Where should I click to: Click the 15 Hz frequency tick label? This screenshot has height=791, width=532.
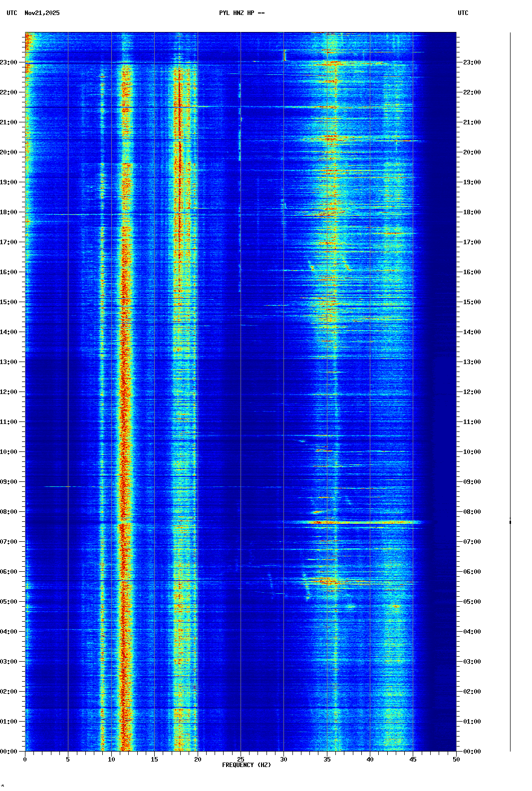[154, 760]
